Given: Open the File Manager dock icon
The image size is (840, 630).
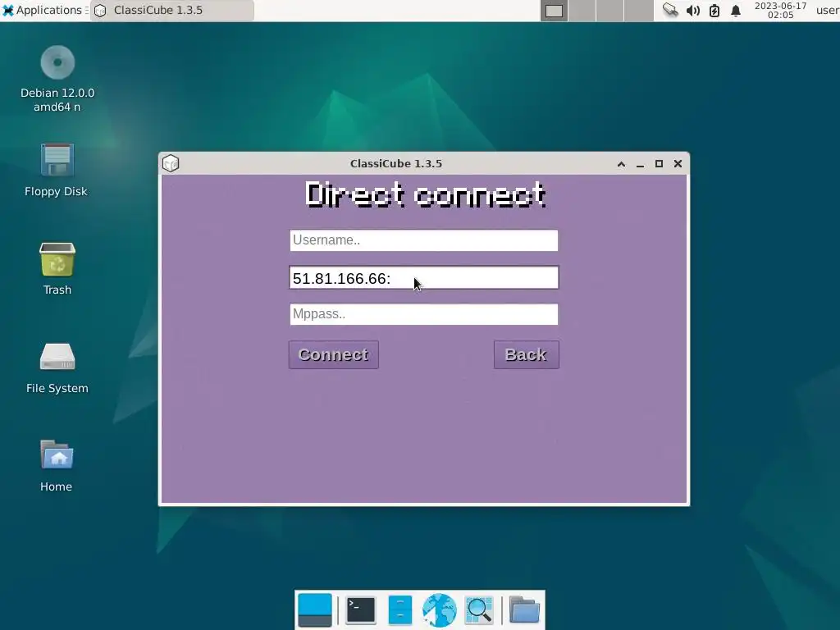Looking at the screenshot, I should click(399, 610).
